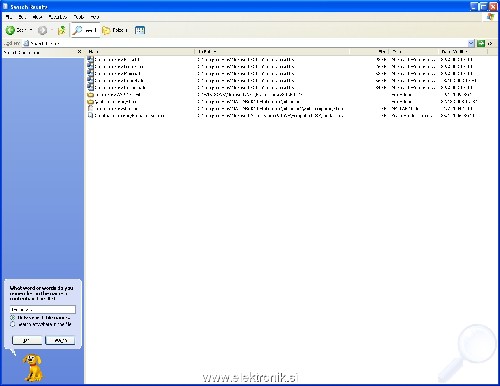Click the grey Forward arrow toolbar icon
The image size is (500, 386).
(42, 30)
